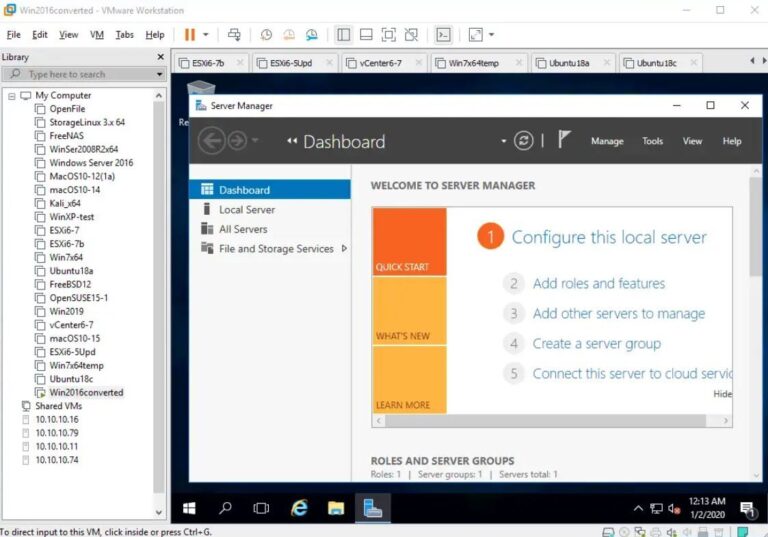Open VMware's Help menu

pyautogui.click(x=155, y=35)
